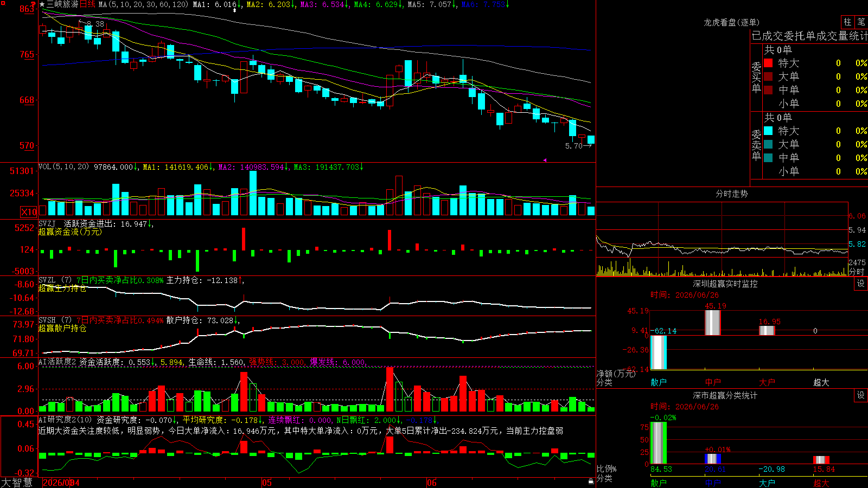Click the lock icon below the chart
The image size is (868, 488).
pyautogui.click(x=591, y=481)
